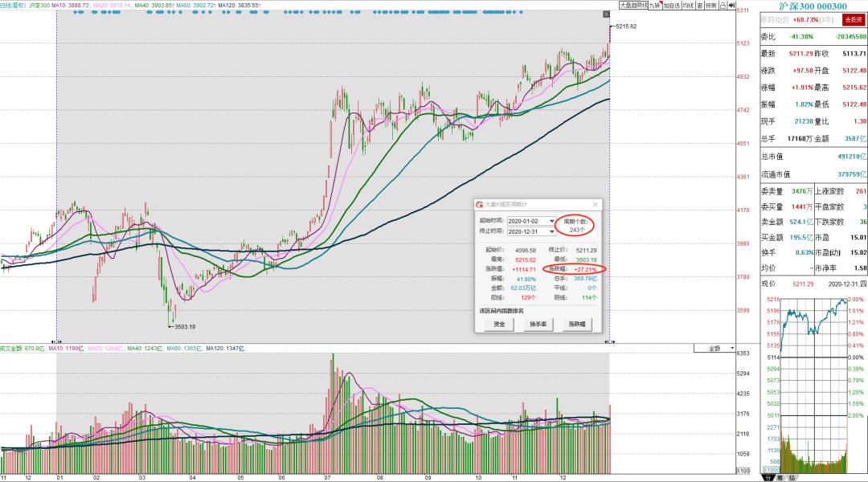Open the 九转 indicator tool

point(654,5)
